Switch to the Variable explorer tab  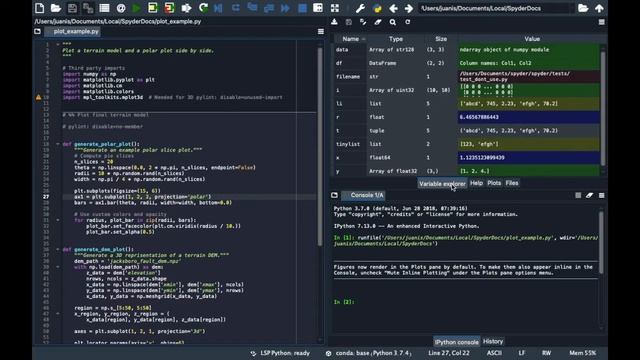coord(442,183)
